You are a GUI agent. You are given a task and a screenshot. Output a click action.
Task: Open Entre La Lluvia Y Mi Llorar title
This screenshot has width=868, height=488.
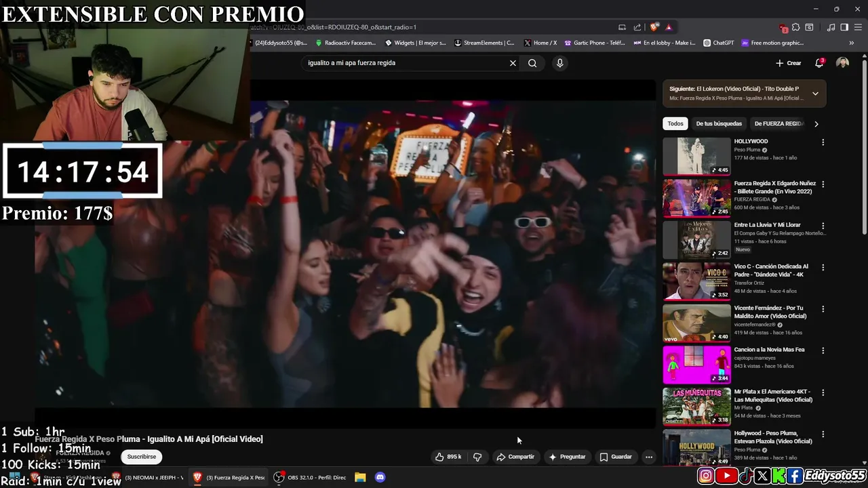coord(767,225)
